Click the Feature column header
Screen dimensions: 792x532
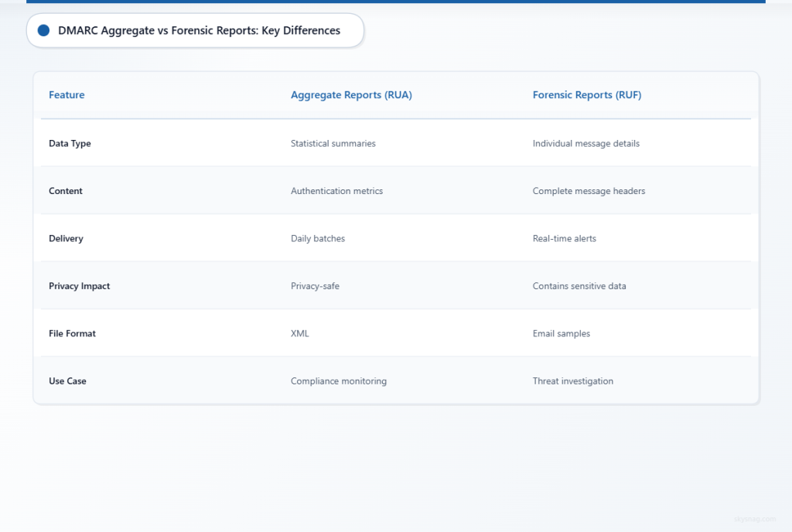67,94
